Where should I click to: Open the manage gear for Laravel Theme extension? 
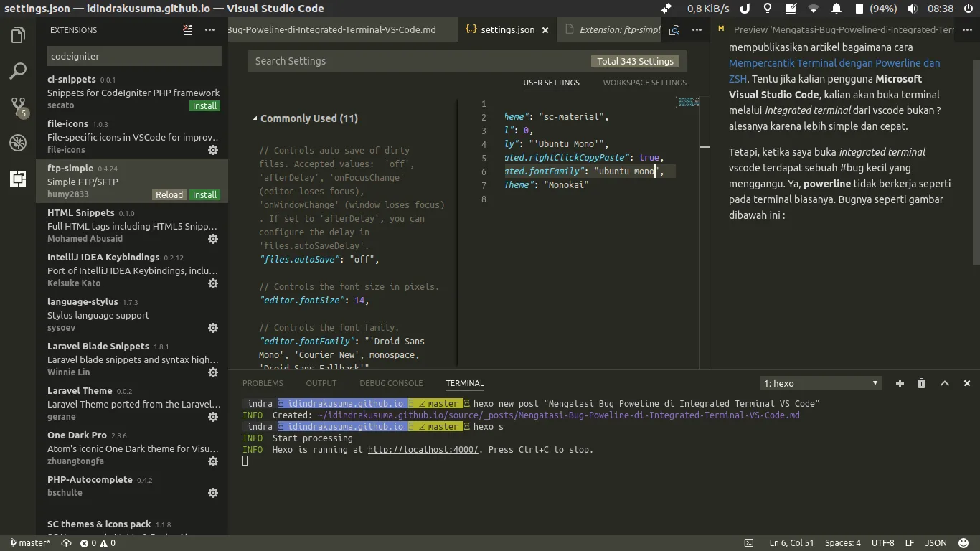[213, 417]
